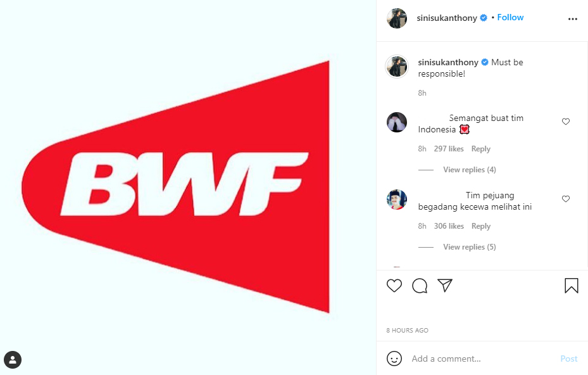View the 297 likes on the comment
Screen dimensions: 588x375
[x=449, y=149]
